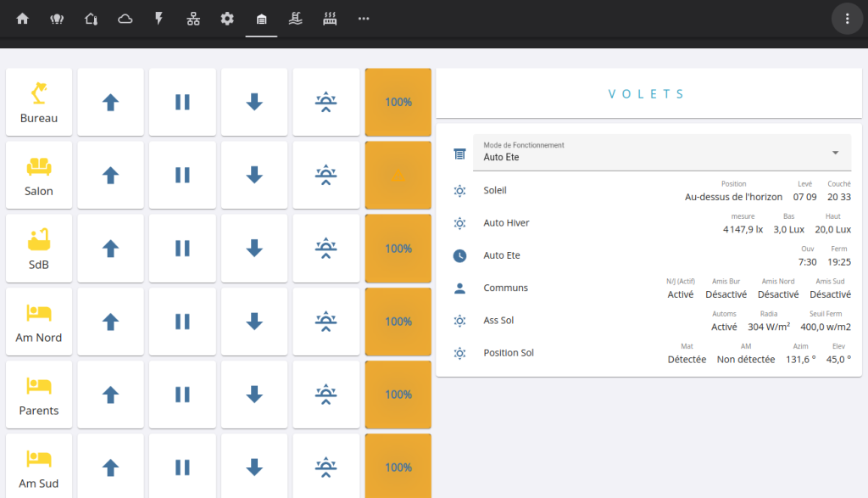The width and height of the screenshot is (868, 498).
Task: Lower the Parents shutter
Action: click(x=254, y=394)
